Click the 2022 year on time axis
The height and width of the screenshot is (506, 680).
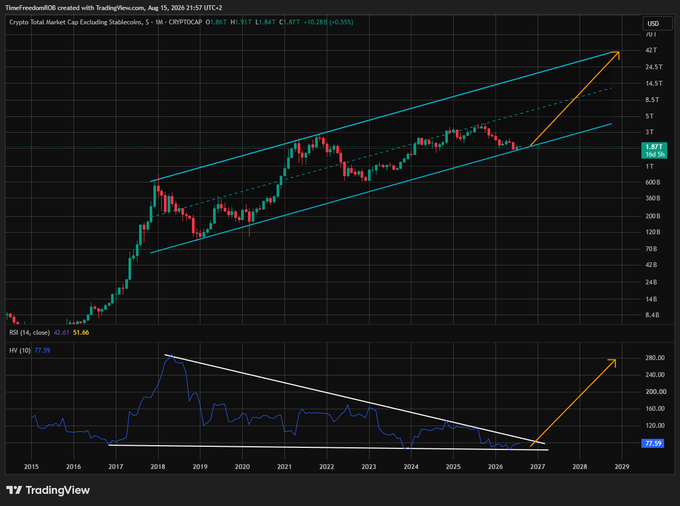click(x=327, y=467)
